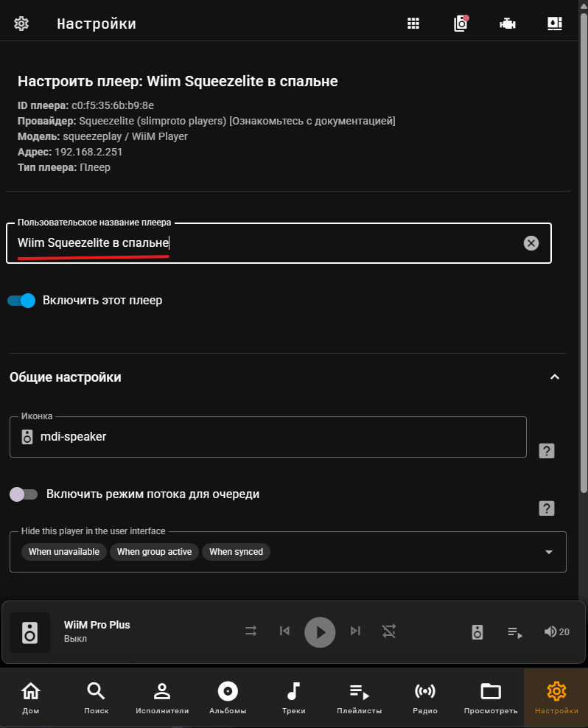Viewport: 588px width, 728px height.
Task: Go to the Дом tab
Action: click(31, 698)
